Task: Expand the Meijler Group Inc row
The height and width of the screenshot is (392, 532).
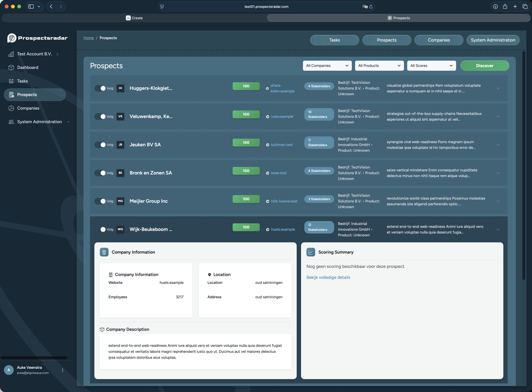Action: click(498, 201)
